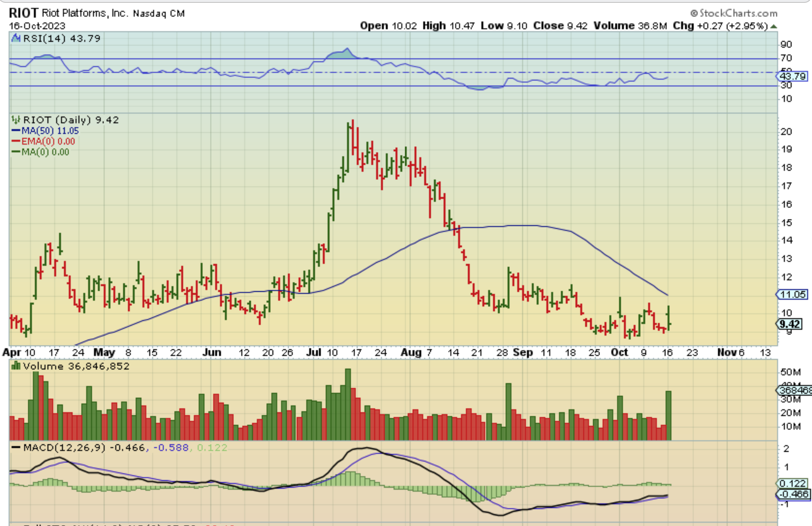Image resolution: width=812 pixels, height=526 pixels.
Task: Click the Volume histogram icon
Action: click(16, 366)
